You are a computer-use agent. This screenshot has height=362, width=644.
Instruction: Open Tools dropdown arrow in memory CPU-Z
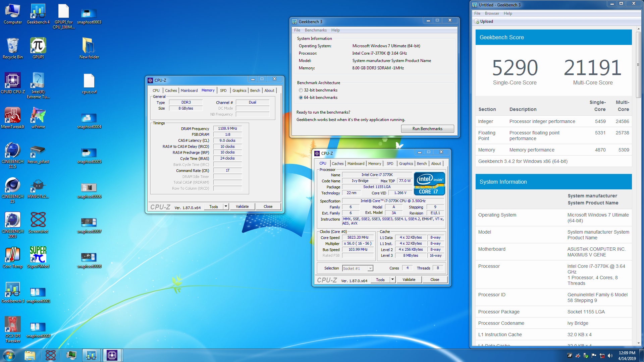[226, 206]
